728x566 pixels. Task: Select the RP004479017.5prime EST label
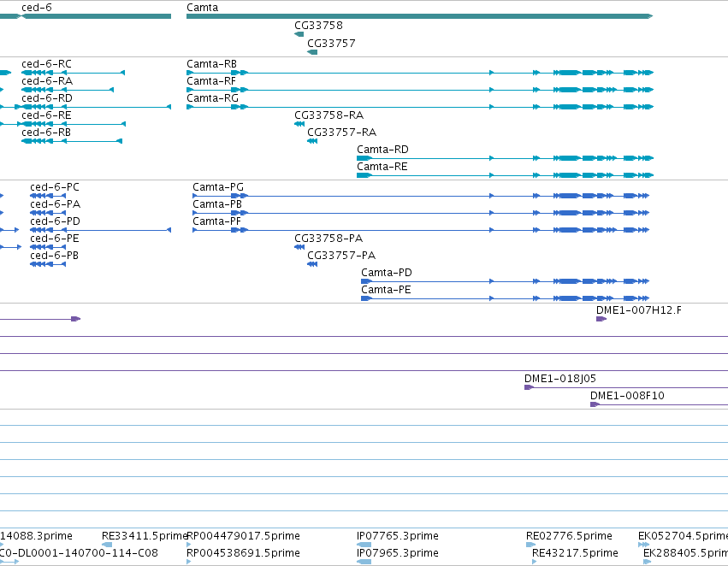click(x=243, y=536)
